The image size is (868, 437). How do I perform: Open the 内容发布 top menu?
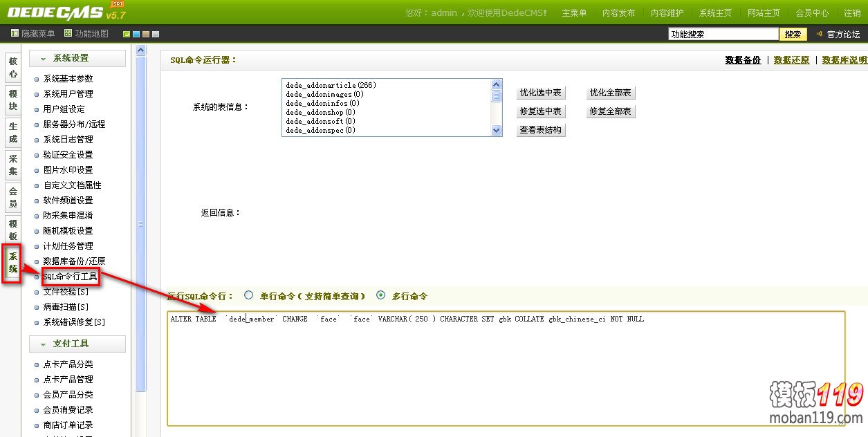tap(618, 13)
